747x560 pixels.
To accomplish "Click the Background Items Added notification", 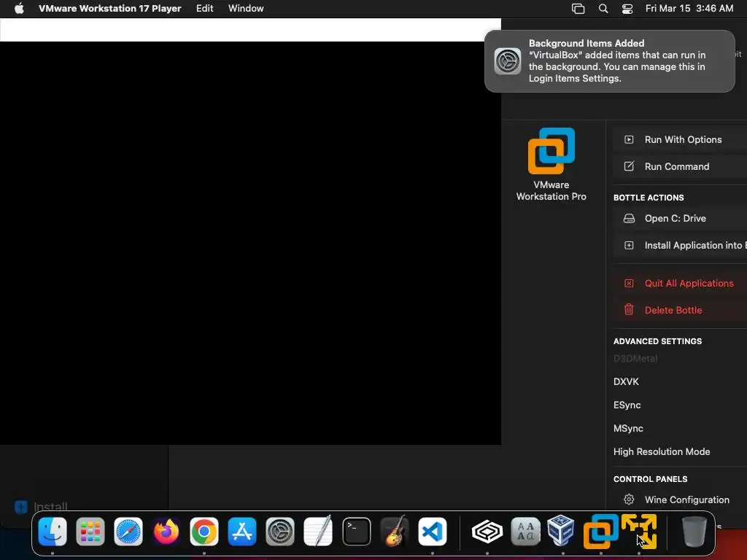I will point(610,61).
